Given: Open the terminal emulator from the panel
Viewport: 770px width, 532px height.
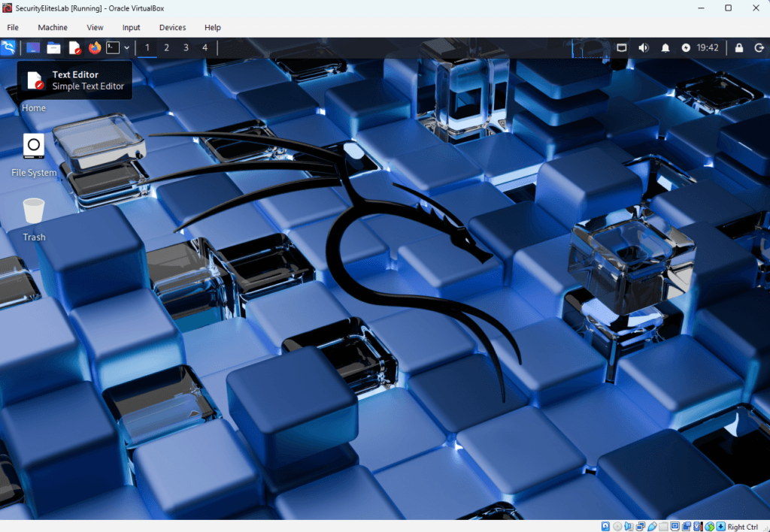Looking at the screenshot, I should [x=112, y=47].
